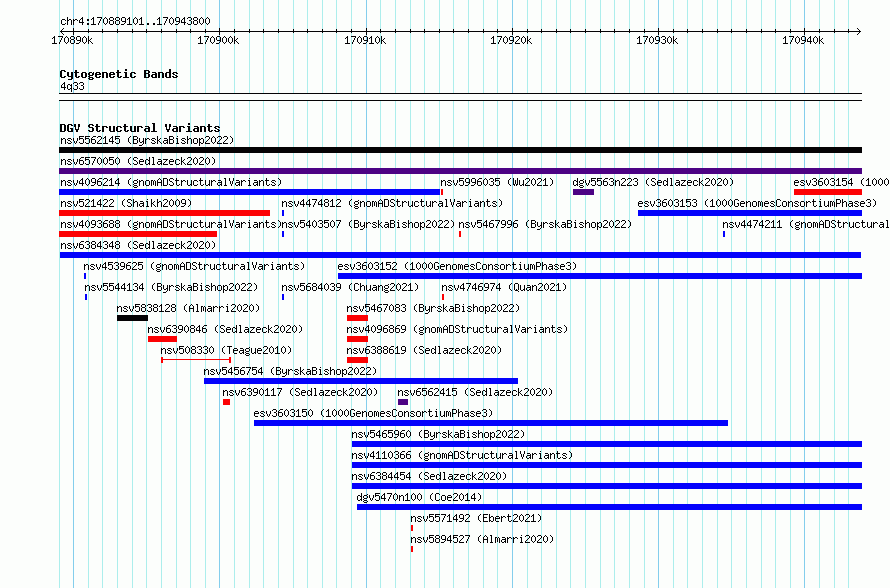Viewport: 890px width, 588px height.
Task: Select nsv4539625 gnomAD variant label
Action: [x=194, y=266]
